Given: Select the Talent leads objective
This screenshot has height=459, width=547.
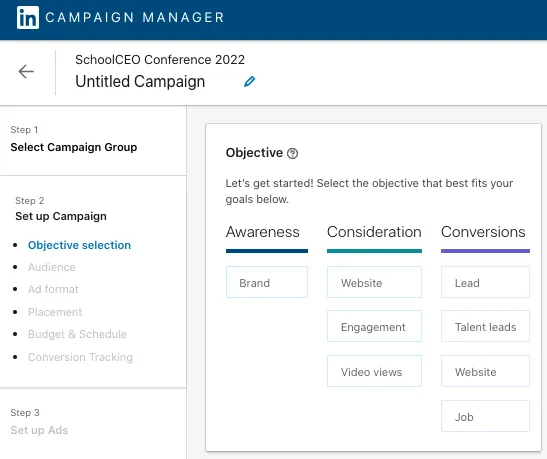Looking at the screenshot, I should click(485, 326).
